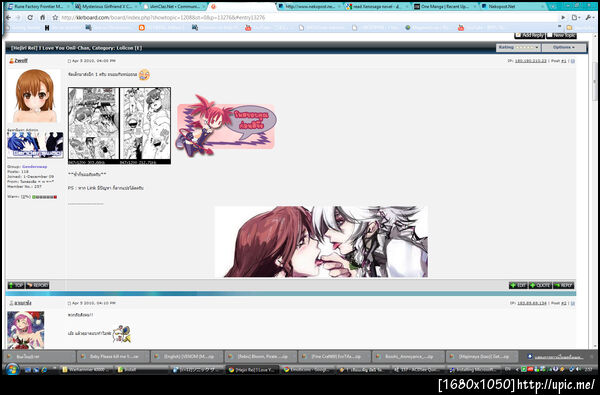This screenshot has height=395, width=600.
Task: Switch to ulimClac.Net Community tab
Action: point(174,7)
